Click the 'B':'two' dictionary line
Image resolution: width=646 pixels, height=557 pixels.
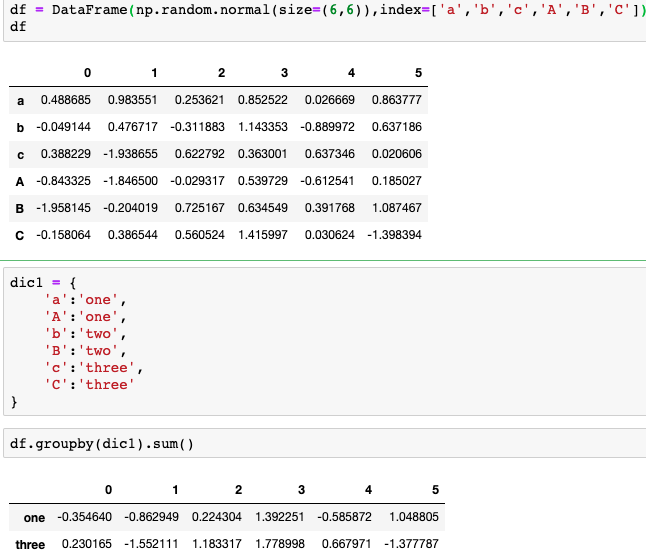tap(85, 351)
